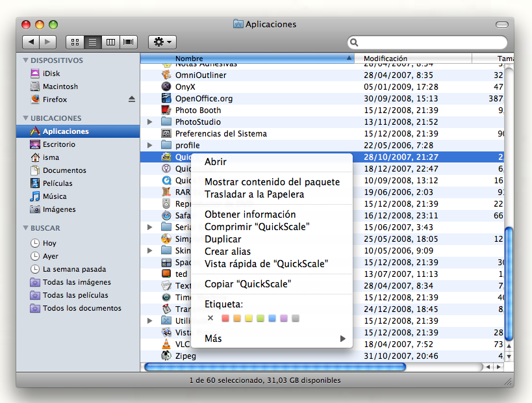The height and width of the screenshot is (403, 532).
Task: Click the horizontal scrollbar thumb
Action: (x=275, y=367)
